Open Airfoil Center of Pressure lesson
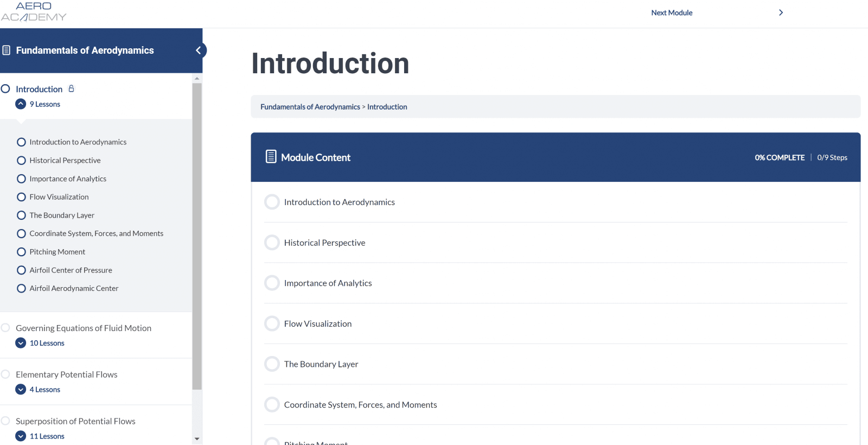Image resolution: width=868 pixels, height=445 pixels. [x=71, y=270]
